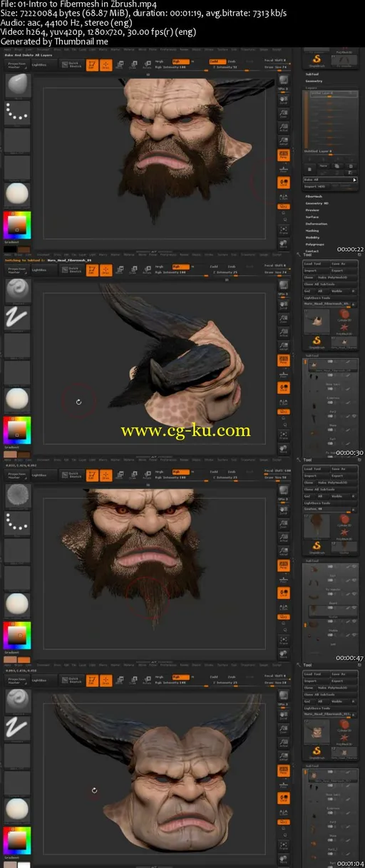Select the brush thumbnail in the 00:00:22 frame
Viewport: 365px width, 868px height.
(17, 86)
